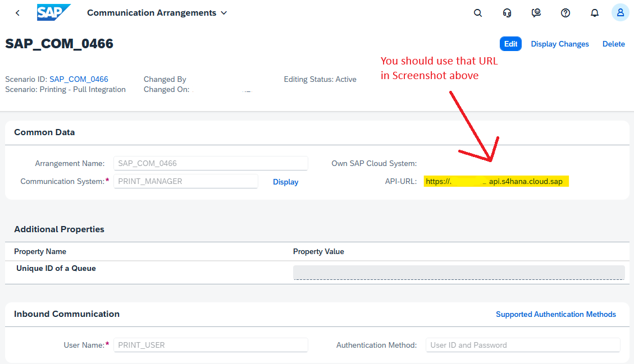Click Display link next to Communication System

coord(285,182)
